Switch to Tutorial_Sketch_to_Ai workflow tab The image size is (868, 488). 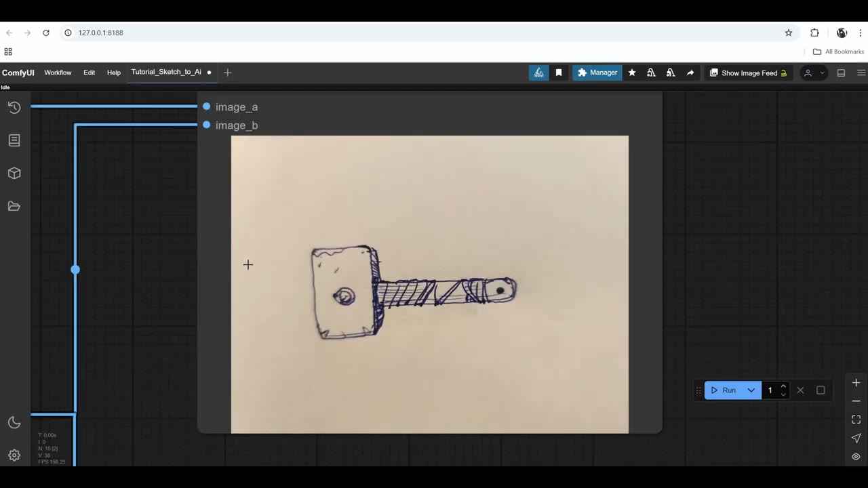click(170, 72)
